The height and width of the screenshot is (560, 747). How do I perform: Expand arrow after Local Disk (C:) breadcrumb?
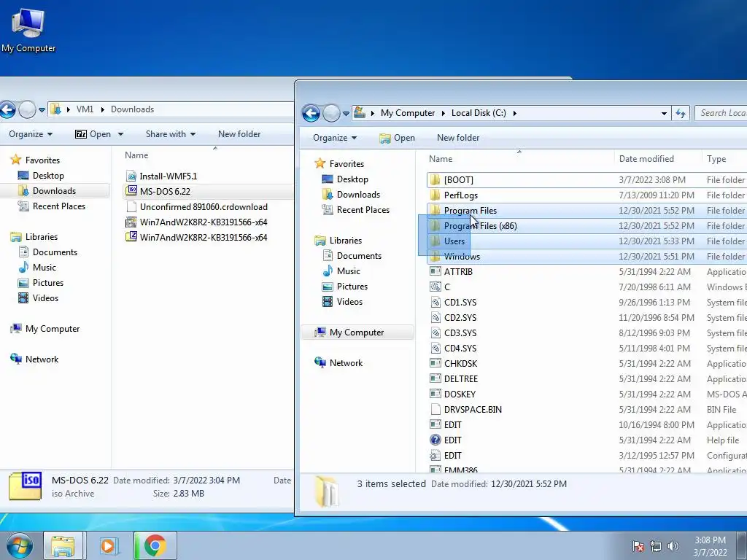point(514,113)
